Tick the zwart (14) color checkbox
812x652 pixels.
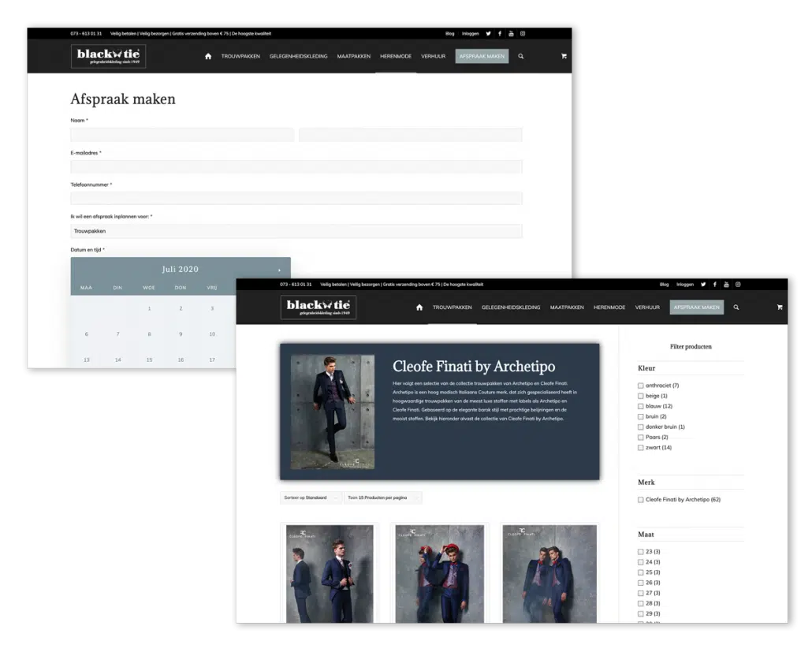641,448
